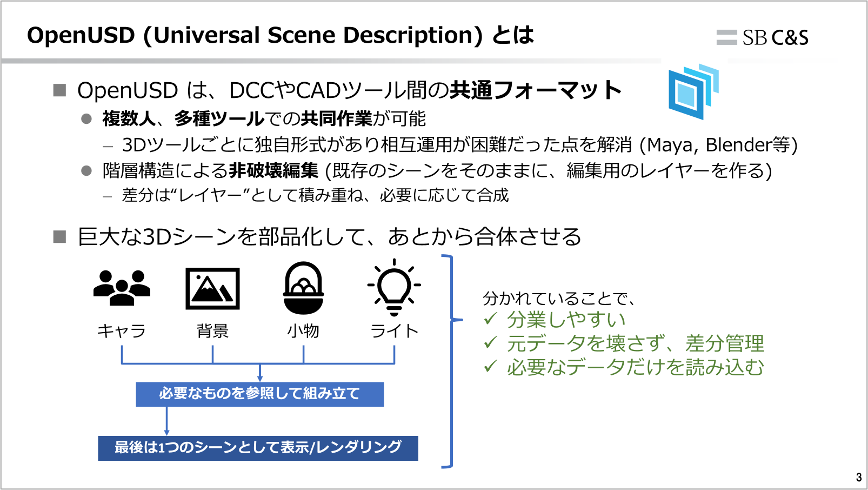Click the blue 必要なものを参照して組み立て box
Viewport: 868px width, 490px height.
coord(259,394)
